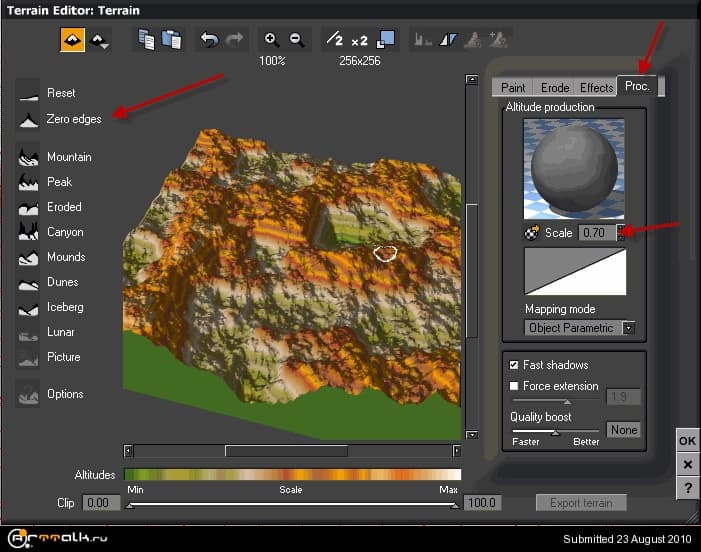Click the vertical scrollbar thumb
Screen dimensions: 701x552
point(472,271)
